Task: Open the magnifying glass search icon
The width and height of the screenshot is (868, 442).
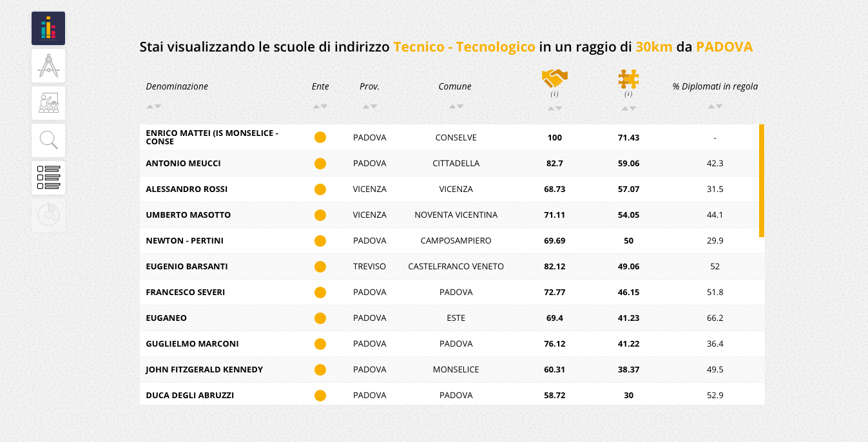Action: coord(48,140)
